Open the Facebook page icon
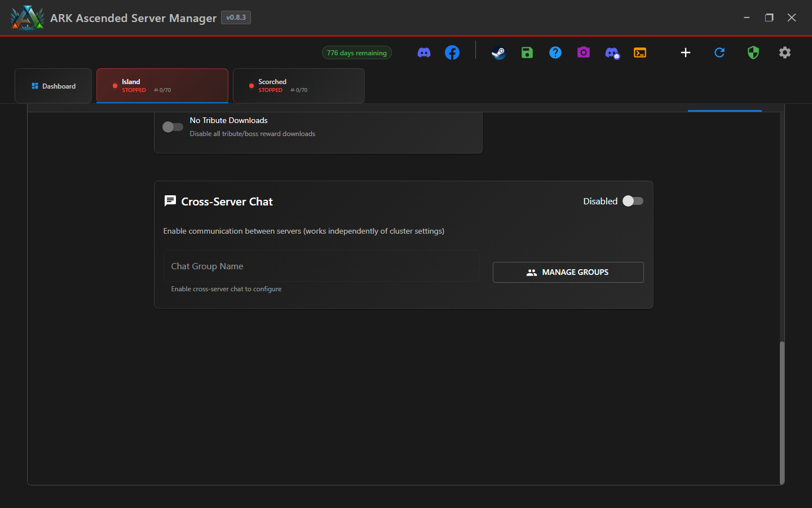812x508 pixels. pyautogui.click(x=452, y=52)
